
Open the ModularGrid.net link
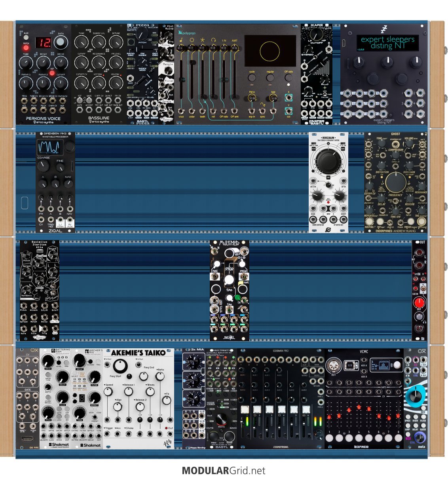224,471
